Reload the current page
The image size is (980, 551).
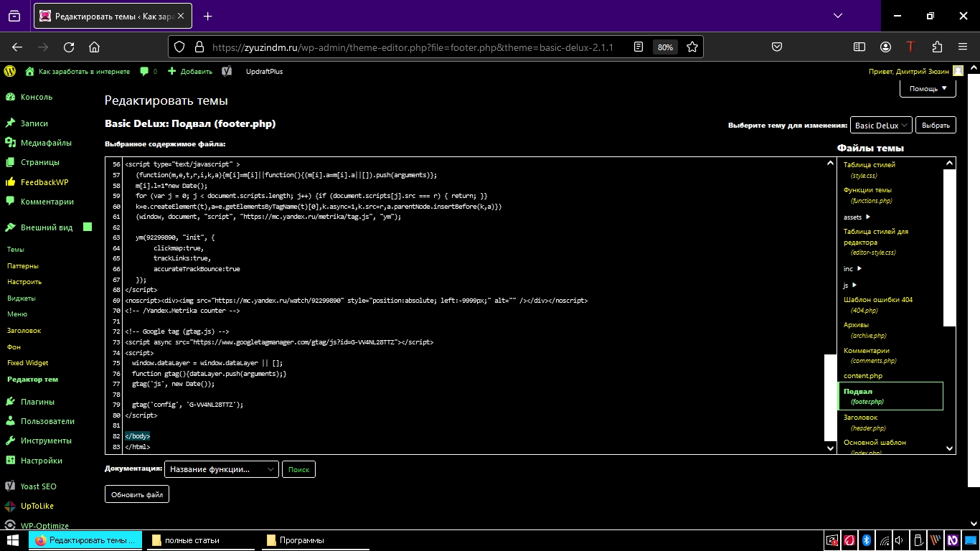click(69, 47)
